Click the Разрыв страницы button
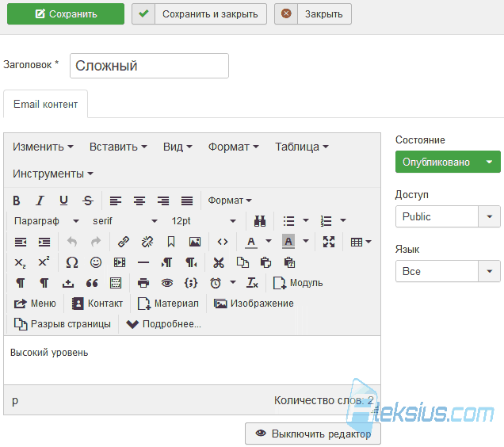 click(63, 324)
